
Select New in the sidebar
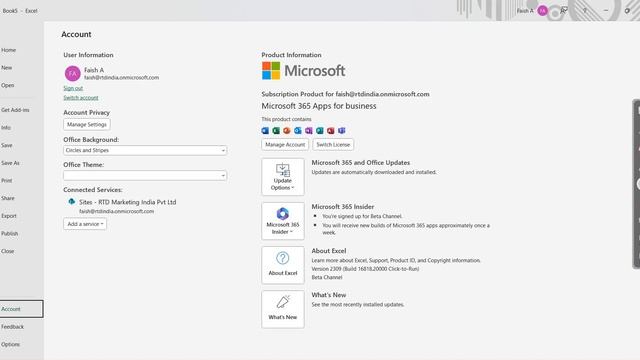(7, 68)
